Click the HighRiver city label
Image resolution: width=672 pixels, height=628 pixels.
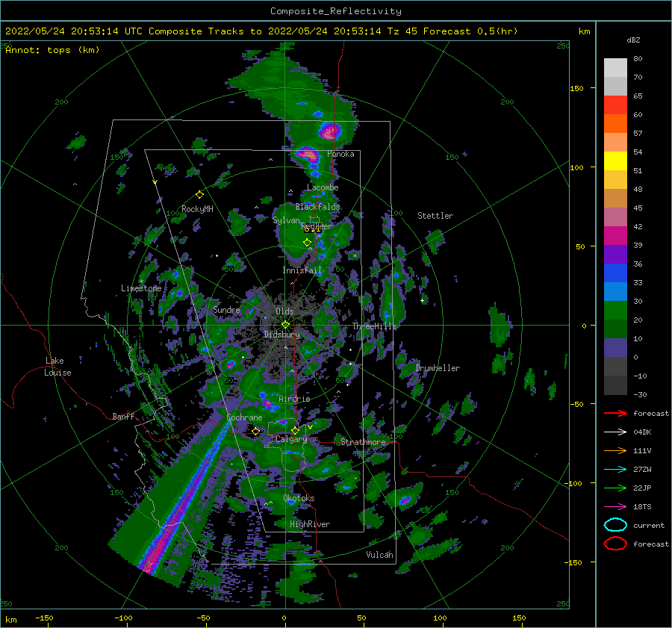tap(310, 524)
